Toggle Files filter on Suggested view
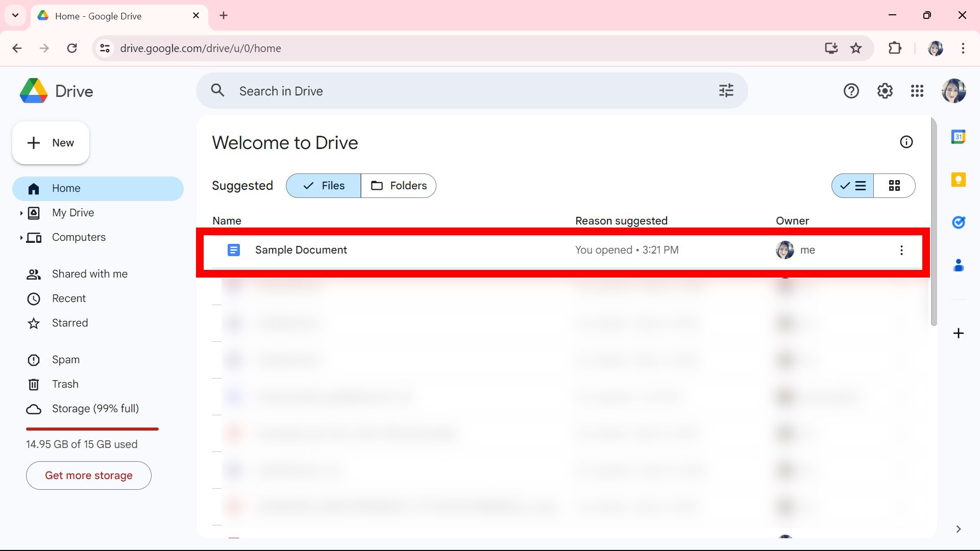 point(323,186)
